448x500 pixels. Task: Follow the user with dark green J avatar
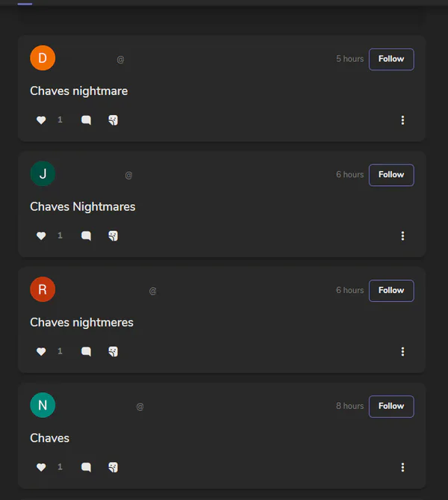[391, 175]
